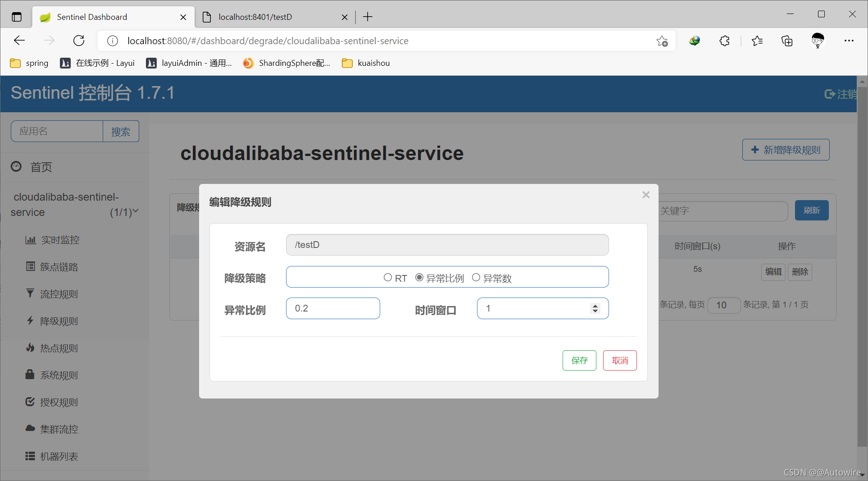The height and width of the screenshot is (481, 868).
Task: Click the 热点规则 flame icon
Action: pos(30,348)
